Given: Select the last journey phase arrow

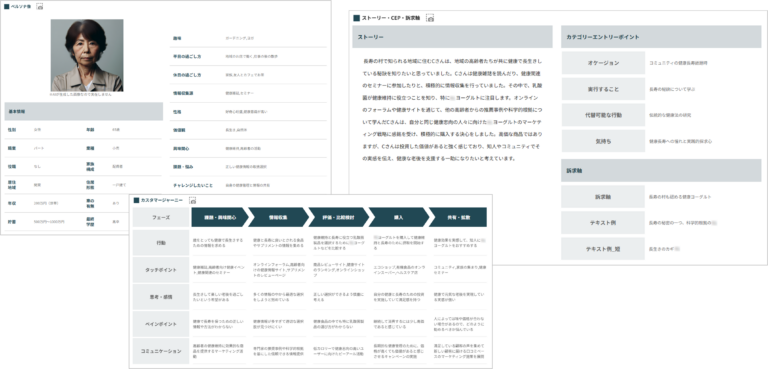Looking at the screenshot, I should click(458, 217).
